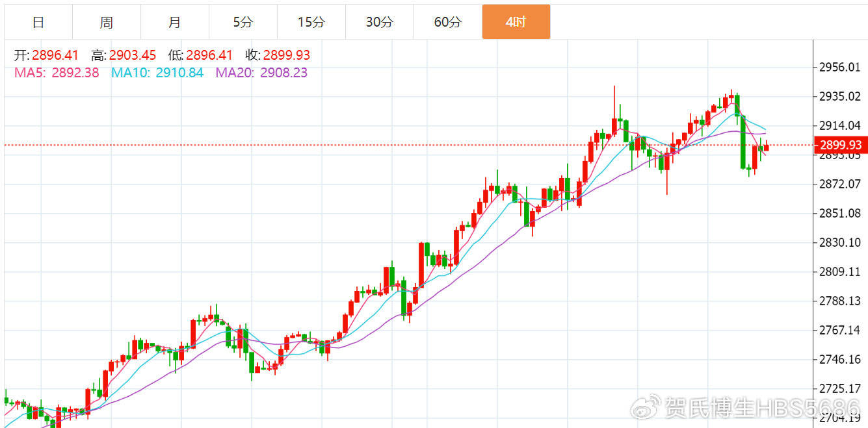Click the 2830.10 price axis label
This screenshot has height=428, width=868.
[x=840, y=243]
